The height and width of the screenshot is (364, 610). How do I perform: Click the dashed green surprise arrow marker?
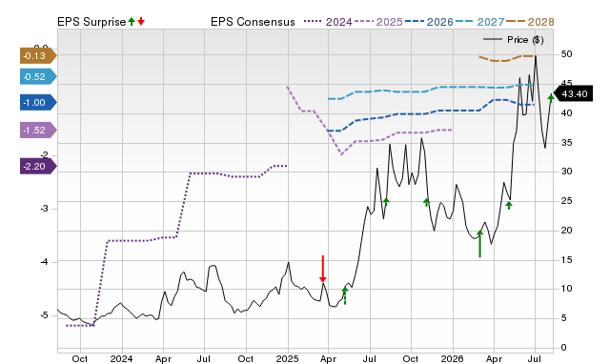tap(345, 295)
